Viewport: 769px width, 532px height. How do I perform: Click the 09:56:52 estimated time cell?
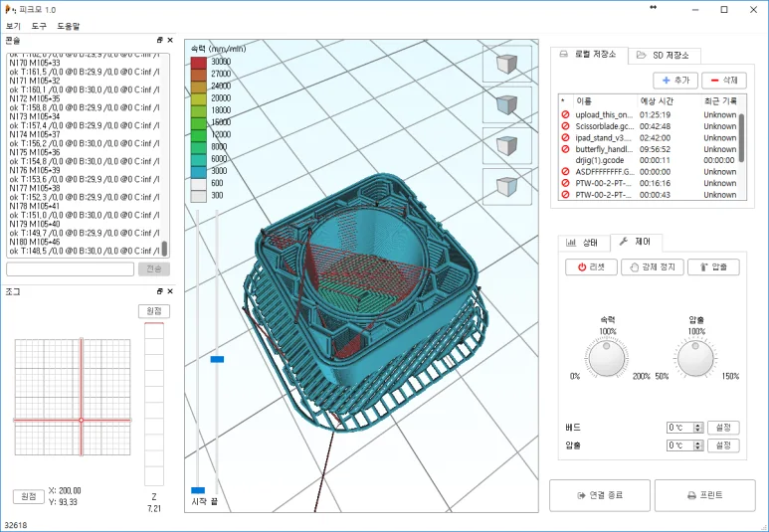655,149
